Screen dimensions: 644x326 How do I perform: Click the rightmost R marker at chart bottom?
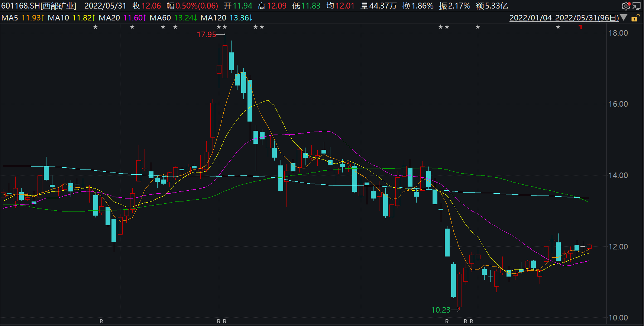coord(471,321)
